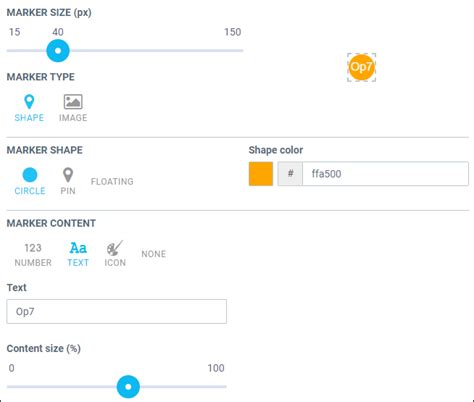Screen dimensions: 474x402
Task: Focus the Text field containing Op7
Action: click(x=117, y=311)
